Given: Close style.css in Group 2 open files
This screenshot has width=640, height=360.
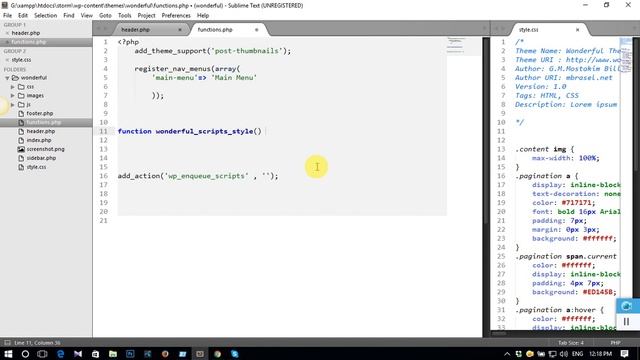Looking at the screenshot, I should 7,60.
